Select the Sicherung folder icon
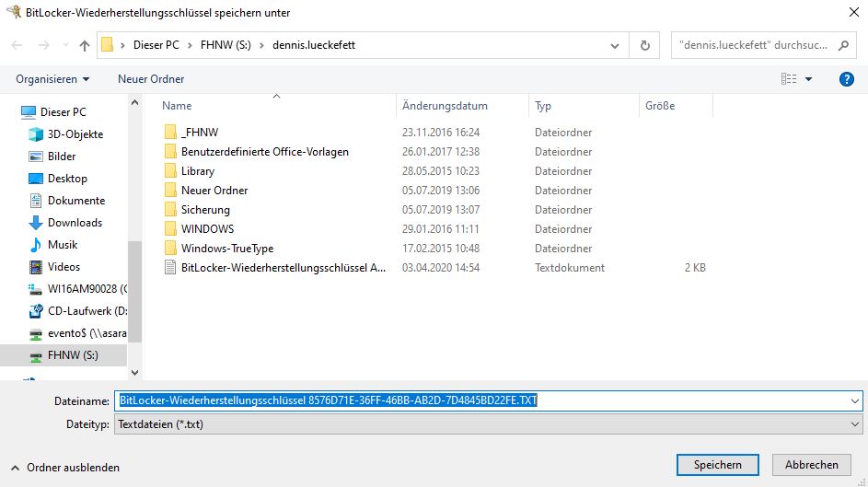Viewport: 868px width, 487px height. click(170, 210)
